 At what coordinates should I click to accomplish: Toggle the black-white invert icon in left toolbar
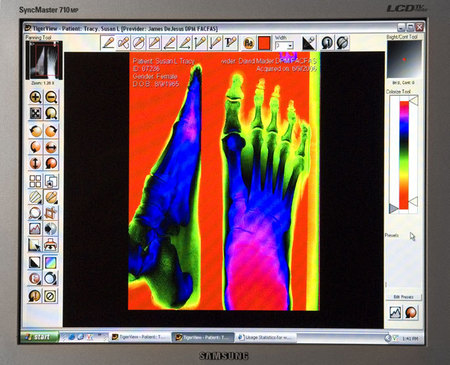pos(35,263)
